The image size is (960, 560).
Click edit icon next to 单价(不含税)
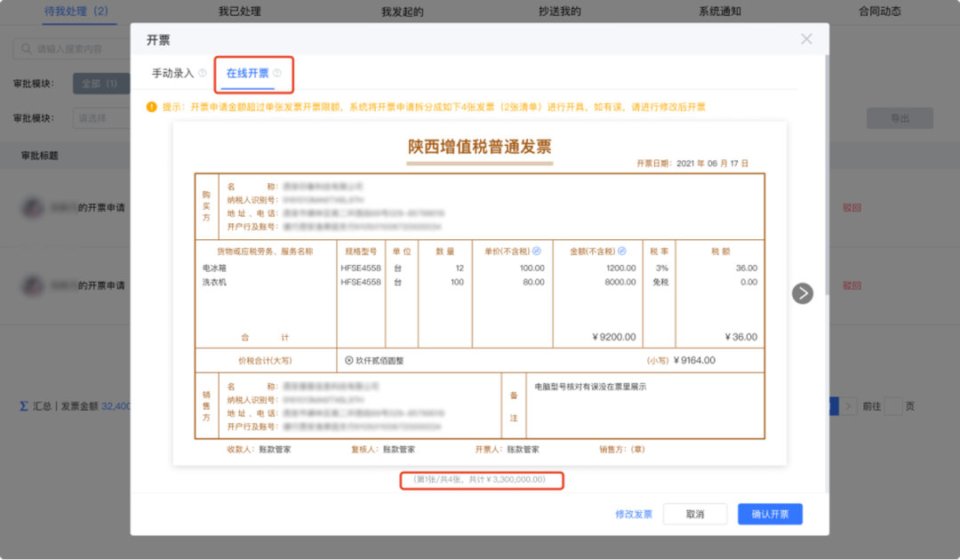(536, 252)
